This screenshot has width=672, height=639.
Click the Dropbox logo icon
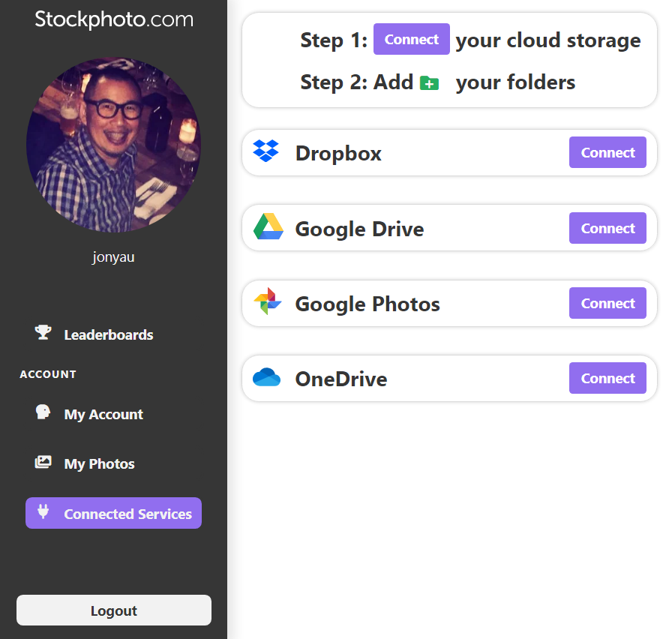click(x=265, y=151)
